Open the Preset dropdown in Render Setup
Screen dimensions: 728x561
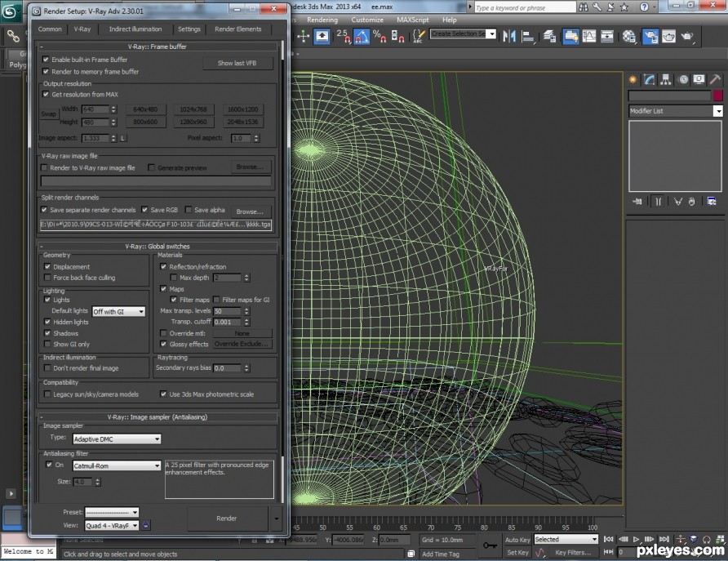click(x=112, y=512)
